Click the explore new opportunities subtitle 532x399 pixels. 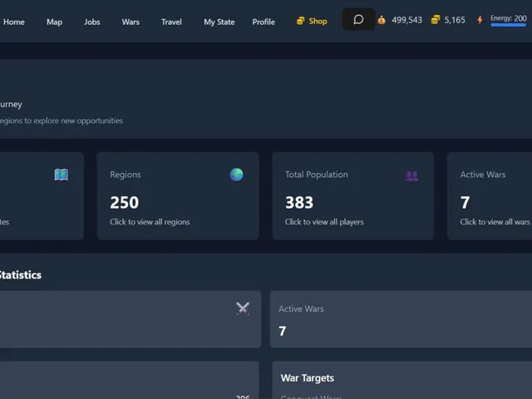[62, 121]
